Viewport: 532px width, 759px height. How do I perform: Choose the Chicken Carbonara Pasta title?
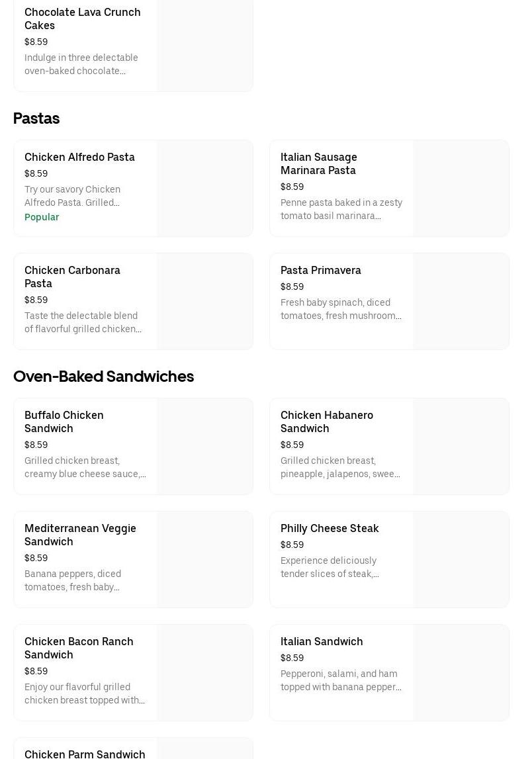pos(72,277)
